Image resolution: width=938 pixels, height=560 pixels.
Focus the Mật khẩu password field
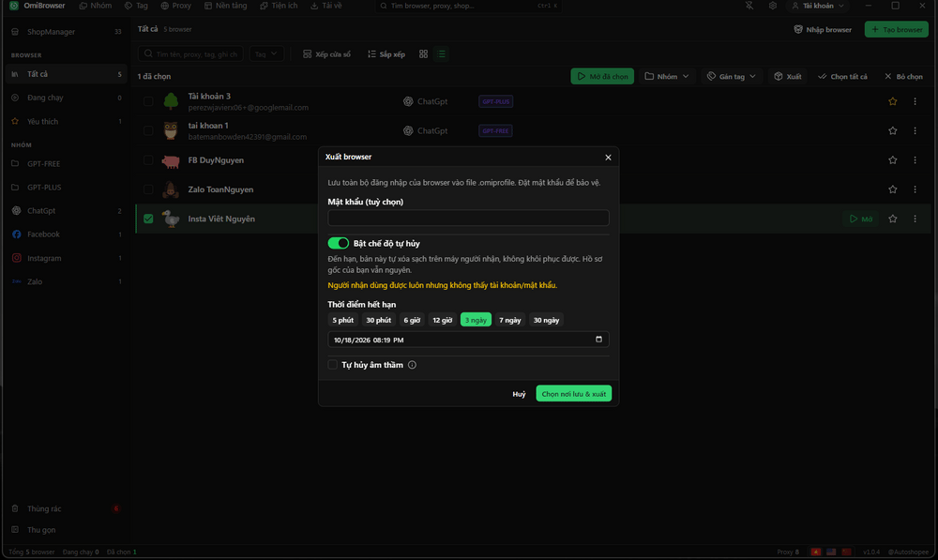click(x=468, y=218)
